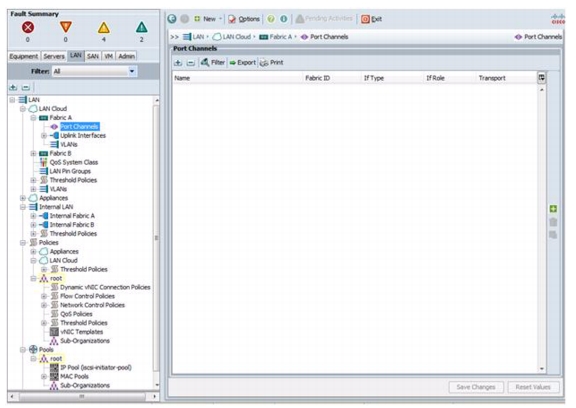The height and width of the screenshot is (408, 576).
Task: Open the column chooser icon beside Transport
Action: tap(541, 78)
